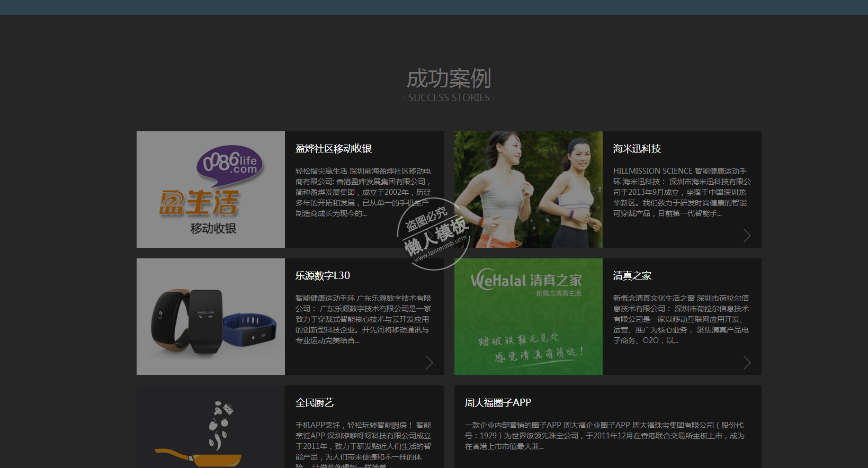This screenshot has width=868, height=468.
Task: Open the green WeHalal 清真之家 banner
Action: [x=528, y=317]
